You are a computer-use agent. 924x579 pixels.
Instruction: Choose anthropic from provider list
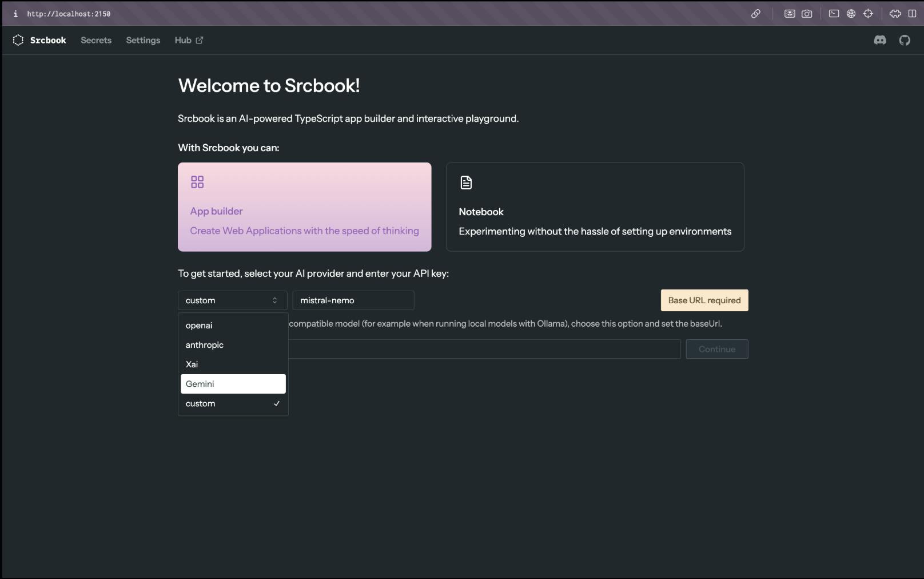click(233, 345)
